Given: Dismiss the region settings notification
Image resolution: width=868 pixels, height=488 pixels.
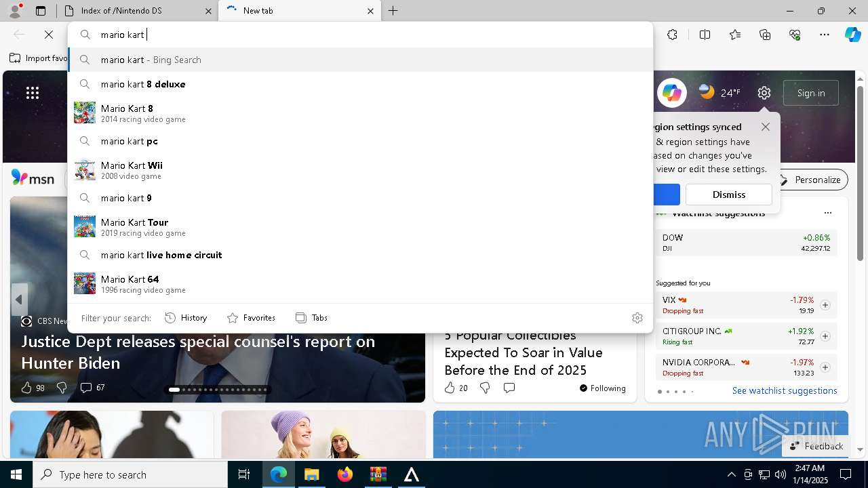Looking at the screenshot, I should [x=729, y=195].
